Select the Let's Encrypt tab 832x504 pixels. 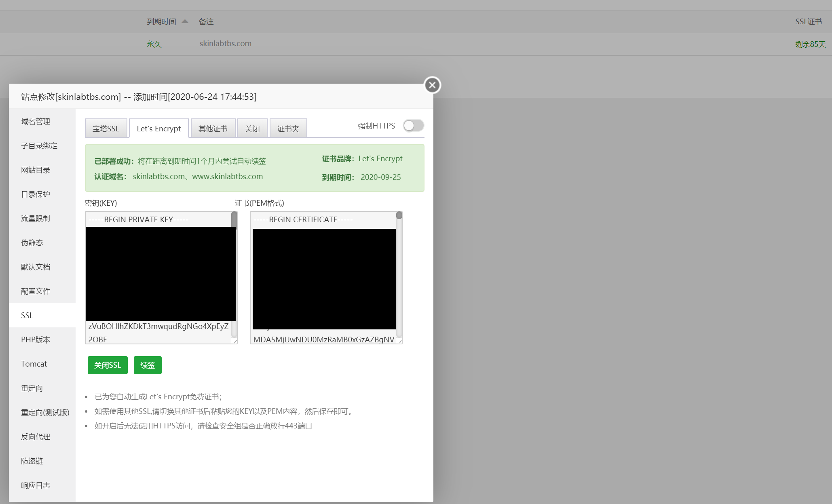159,129
